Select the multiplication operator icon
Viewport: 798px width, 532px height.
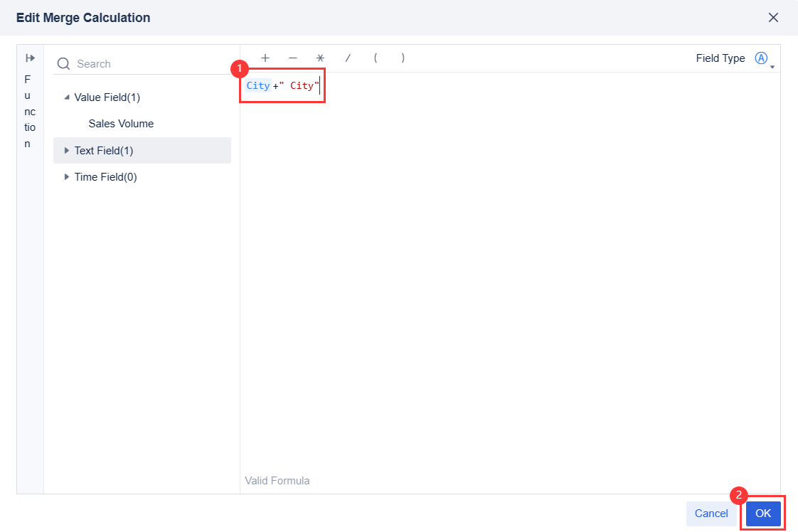[320, 58]
